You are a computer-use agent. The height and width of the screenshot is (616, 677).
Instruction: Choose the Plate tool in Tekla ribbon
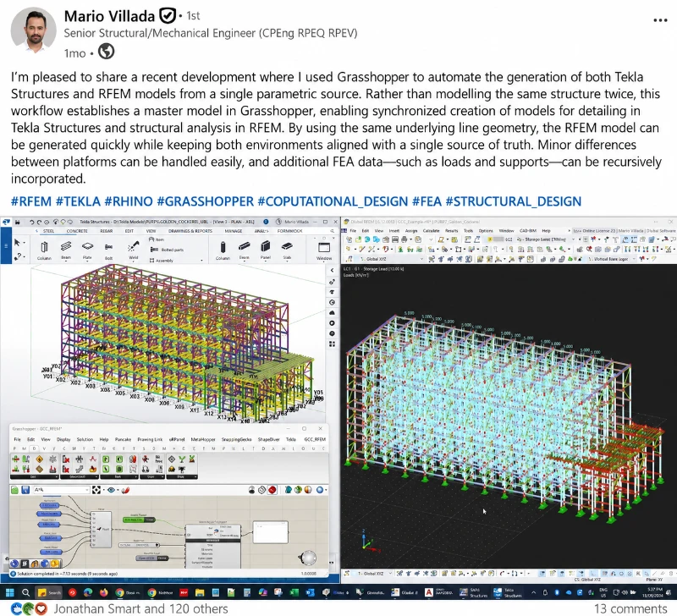(x=87, y=250)
